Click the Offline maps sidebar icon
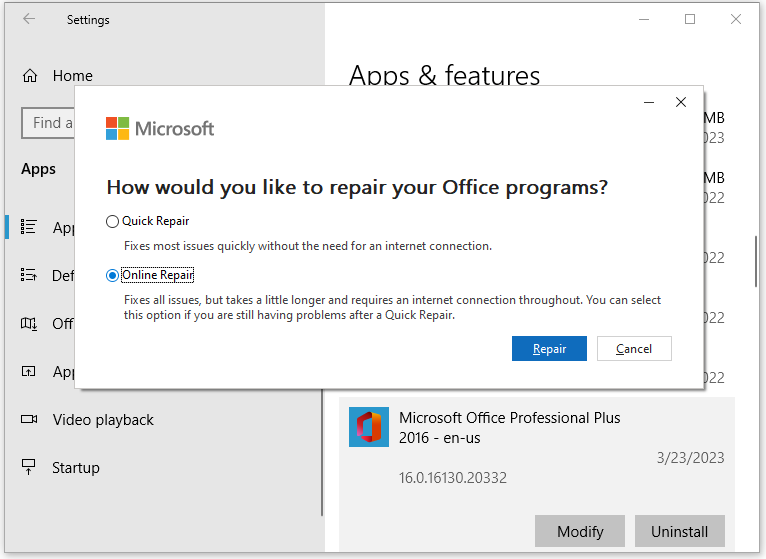 pyautogui.click(x=30, y=323)
